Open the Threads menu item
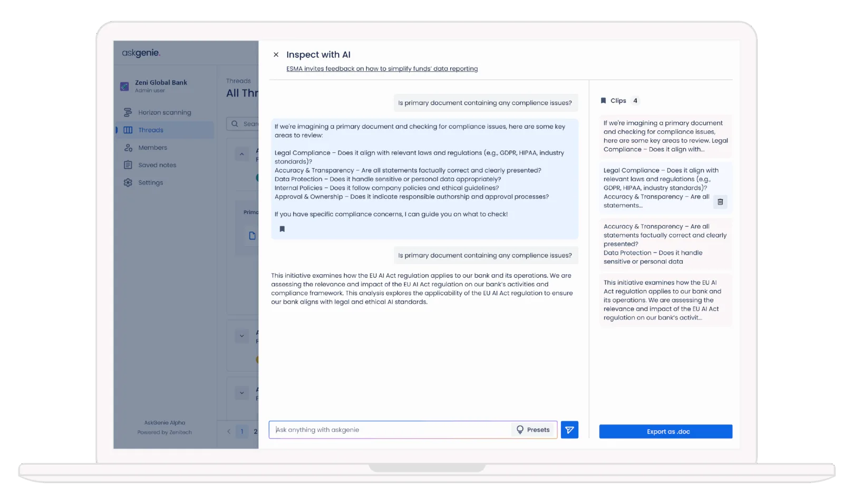The image size is (854, 504). pos(151,130)
